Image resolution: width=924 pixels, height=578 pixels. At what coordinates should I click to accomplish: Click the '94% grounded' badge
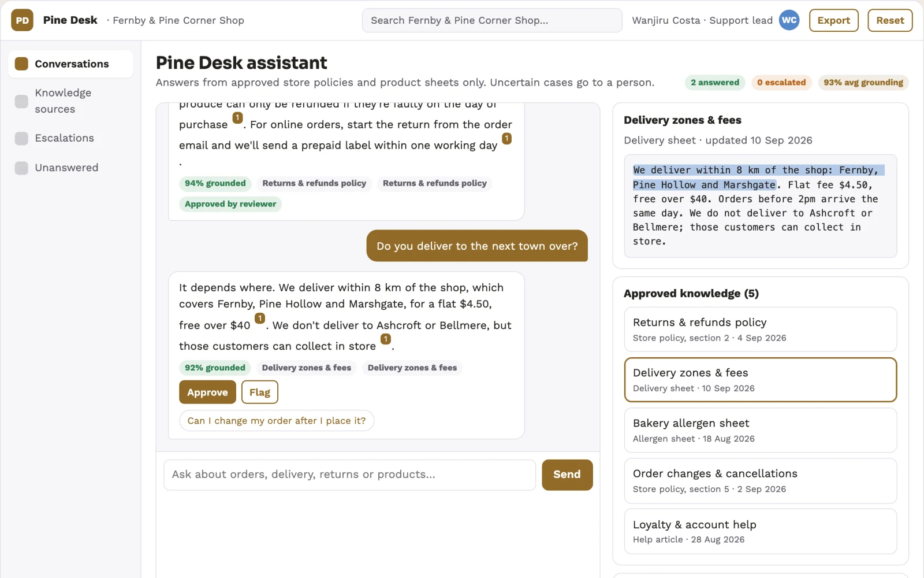pos(215,183)
